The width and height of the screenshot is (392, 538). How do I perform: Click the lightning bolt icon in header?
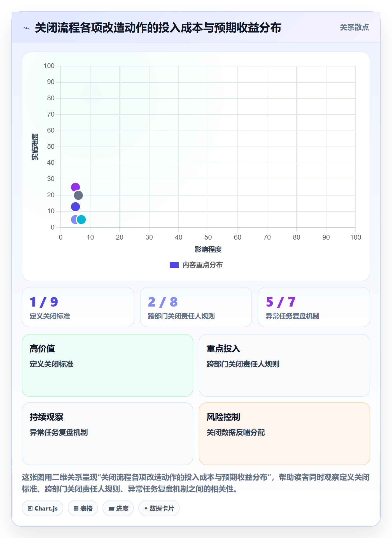27,28
